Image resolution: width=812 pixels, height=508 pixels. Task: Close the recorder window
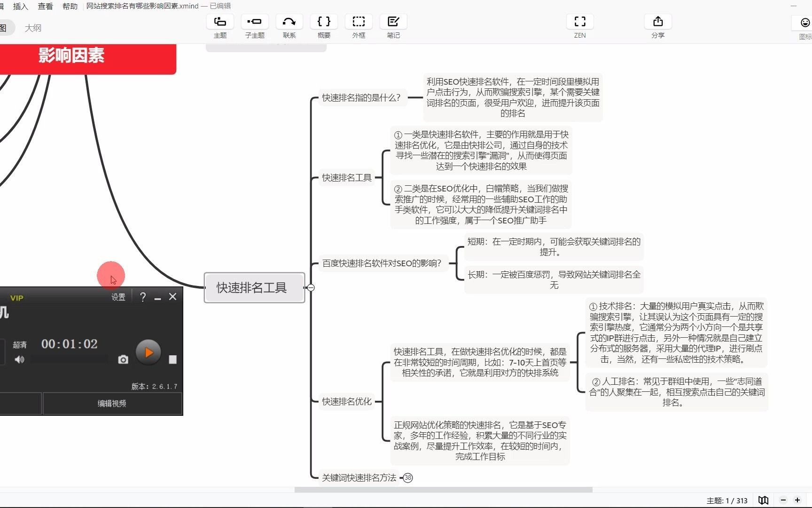173,297
